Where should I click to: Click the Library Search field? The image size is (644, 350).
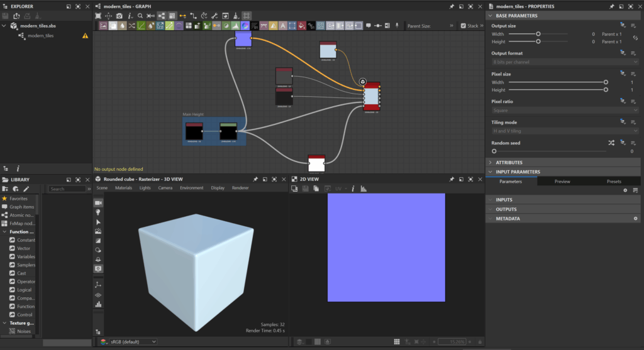(x=67, y=189)
